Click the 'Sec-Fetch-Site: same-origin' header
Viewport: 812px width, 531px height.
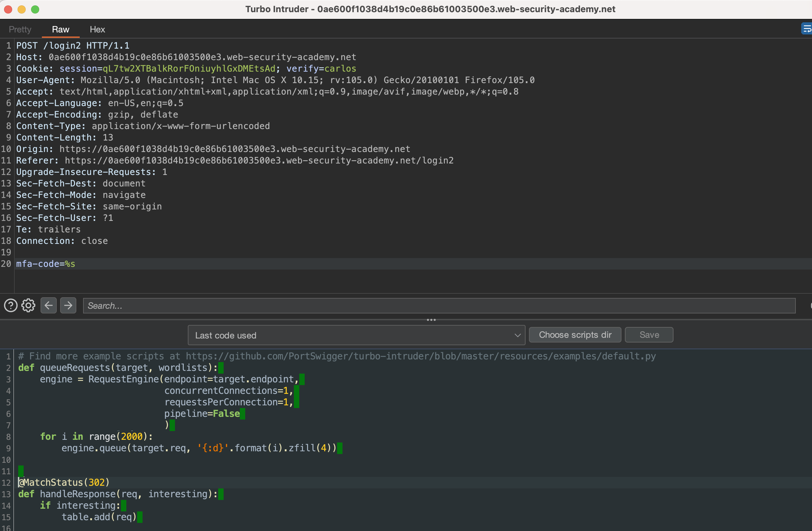click(x=89, y=206)
